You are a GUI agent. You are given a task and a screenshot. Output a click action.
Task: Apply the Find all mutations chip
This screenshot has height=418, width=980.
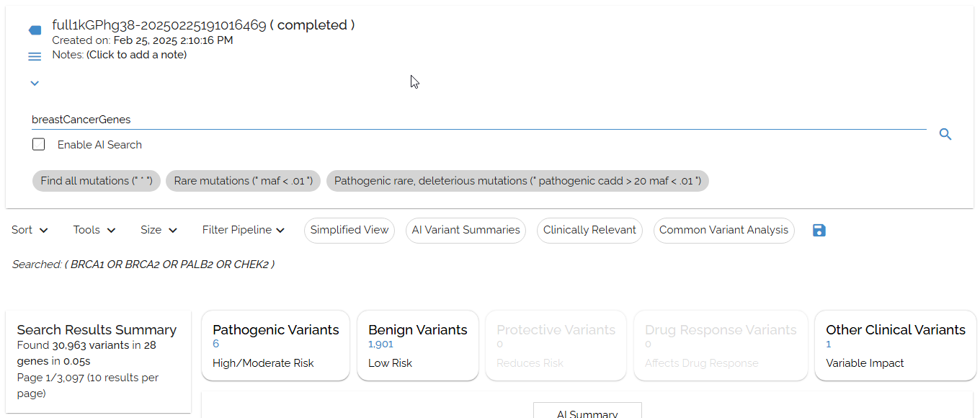click(x=97, y=181)
